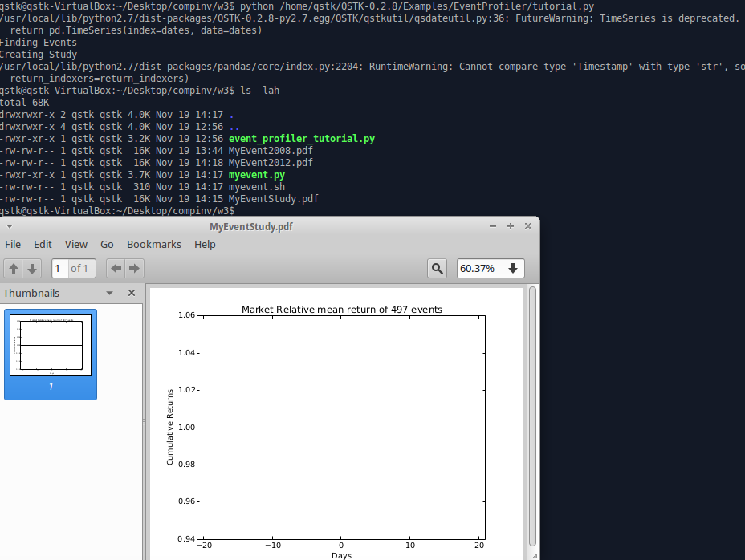Click the document vertical scrollbar
745x560 pixels.
click(532, 416)
